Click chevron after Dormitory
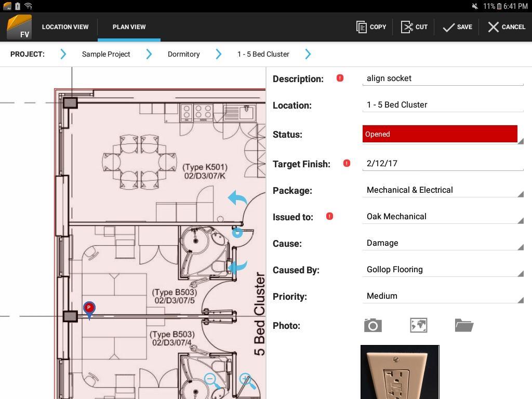 pyautogui.click(x=219, y=54)
